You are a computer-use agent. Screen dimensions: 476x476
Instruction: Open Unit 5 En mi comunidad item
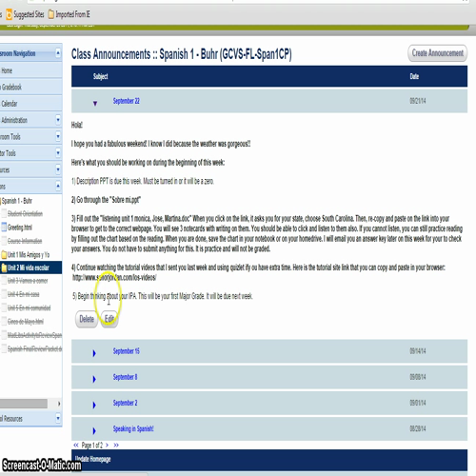(30, 307)
